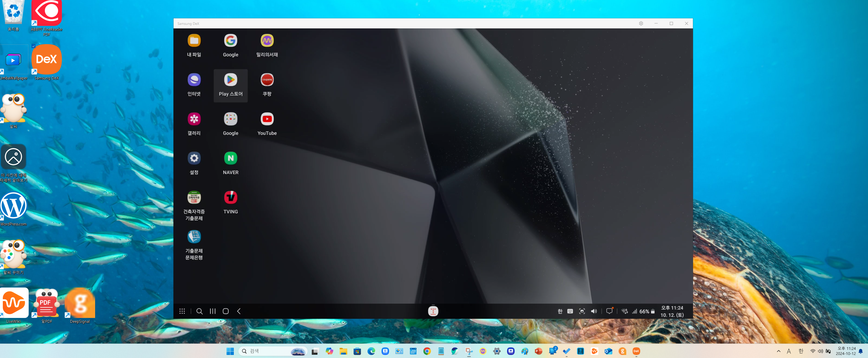This screenshot has width=868, height=358.
Task: Open the 쿠팡 shopping app
Action: click(267, 80)
